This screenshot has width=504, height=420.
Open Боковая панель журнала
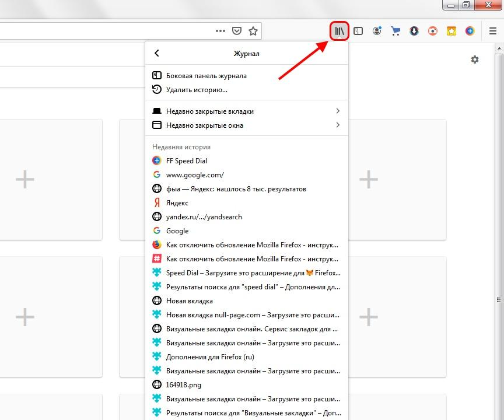(247, 75)
